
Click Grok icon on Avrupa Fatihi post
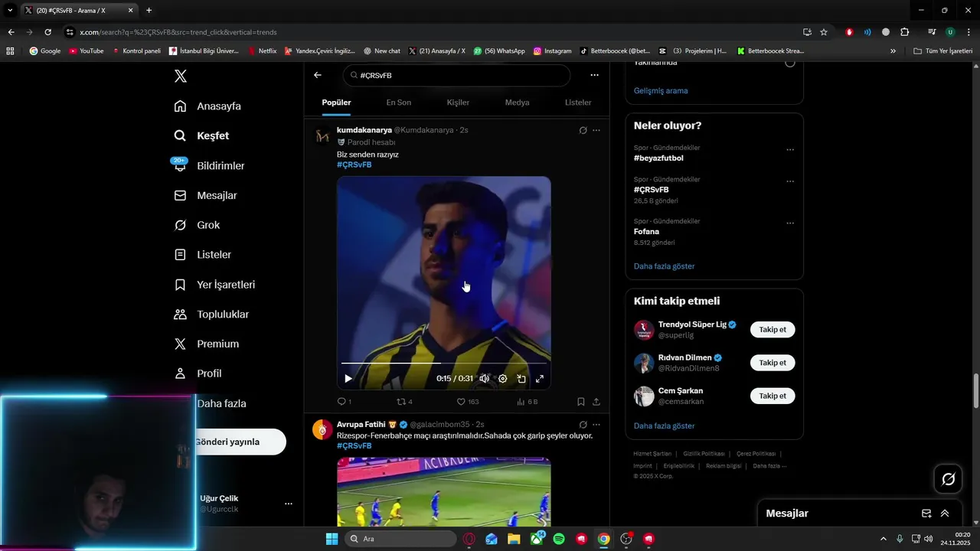tap(583, 424)
